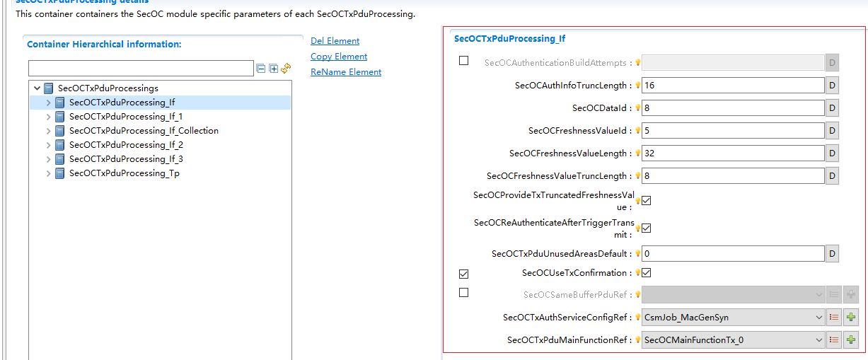
Task: Click the SecOCAuthInfoTruncLength input field
Action: [x=732, y=86]
